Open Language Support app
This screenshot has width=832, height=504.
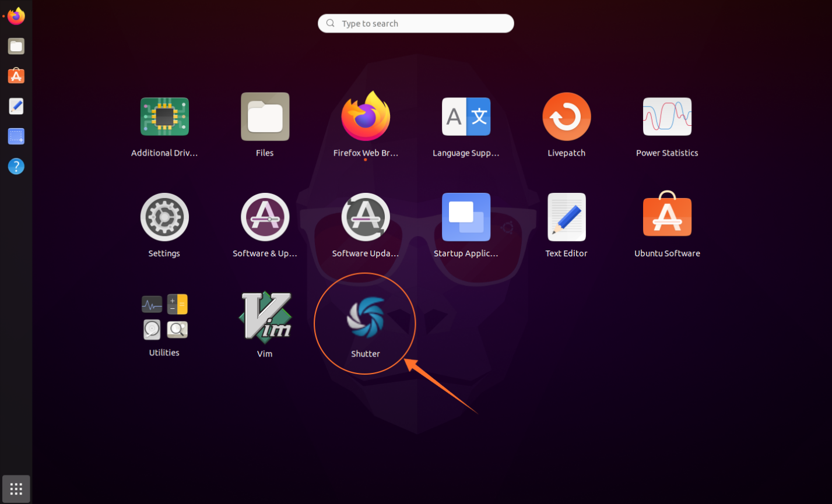point(466,117)
